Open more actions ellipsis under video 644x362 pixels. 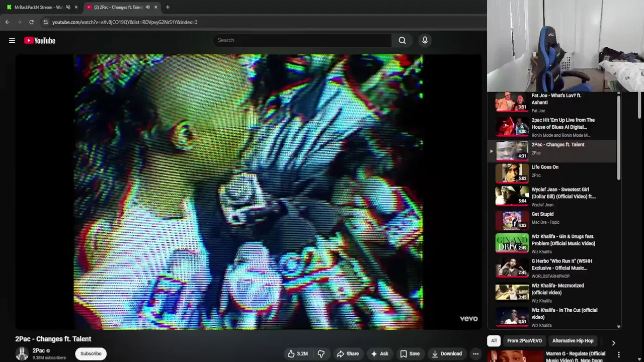[x=475, y=354]
